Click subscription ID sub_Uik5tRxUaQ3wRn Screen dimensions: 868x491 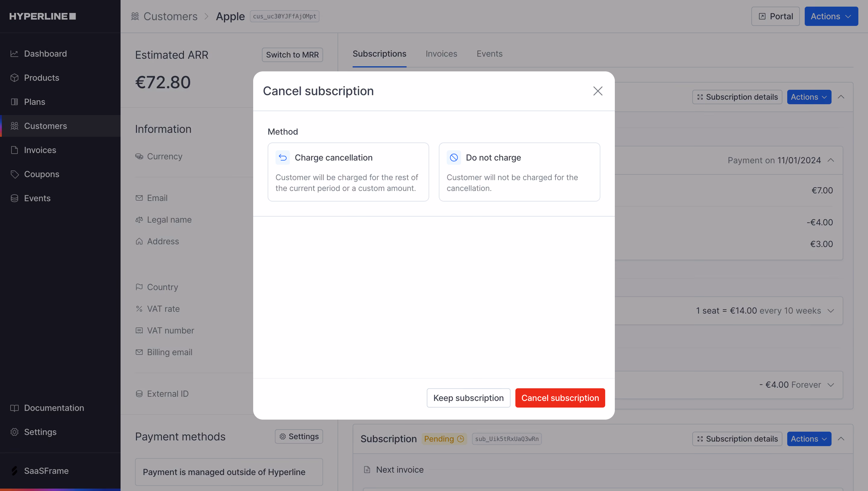coord(507,439)
